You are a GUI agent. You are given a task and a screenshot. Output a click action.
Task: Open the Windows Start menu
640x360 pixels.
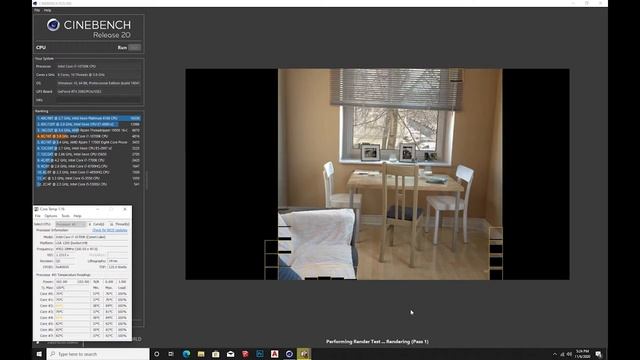(39, 354)
